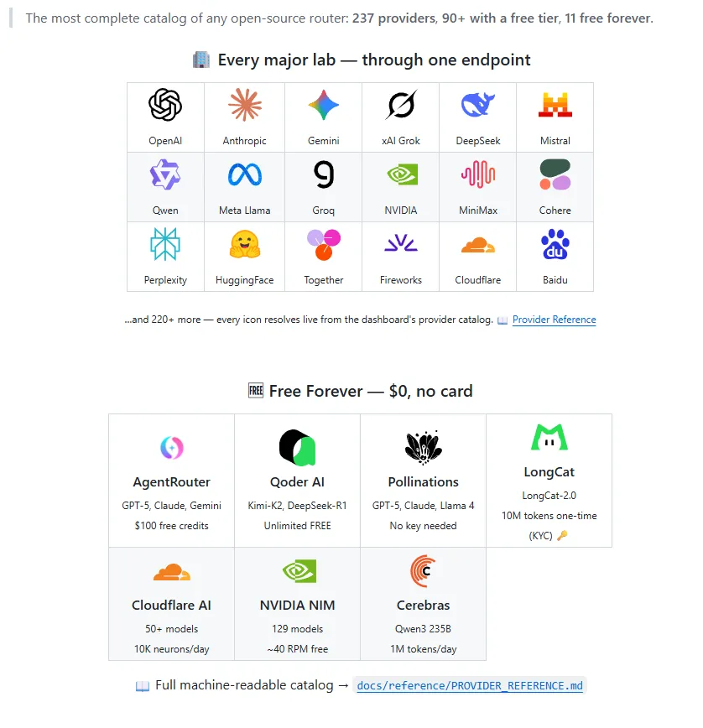Click the NVIDIA NIM heading
Viewport: 703px width, 728px height.
point(297,605)
